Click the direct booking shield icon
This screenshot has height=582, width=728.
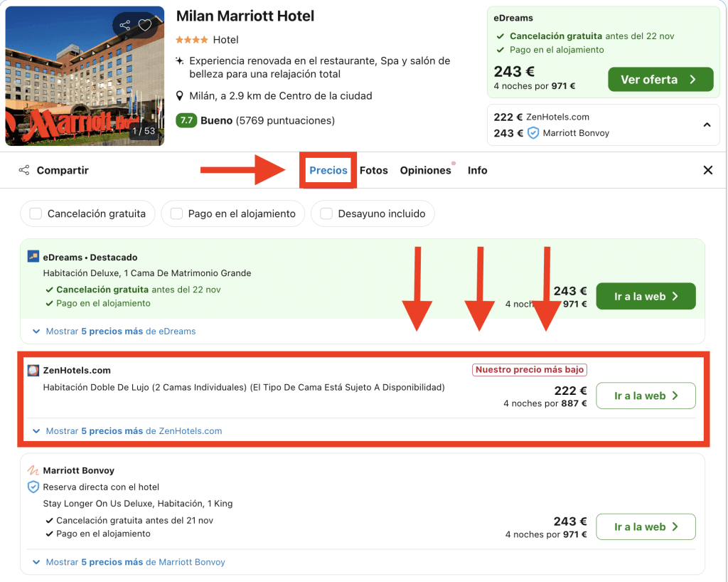tap(33, 487)
